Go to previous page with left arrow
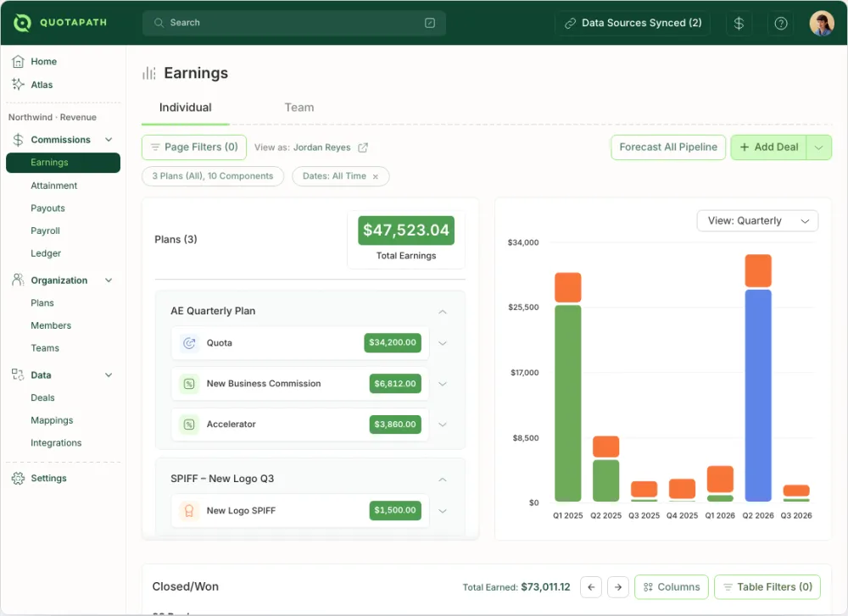The width and height of the screenshot is (848, 616). click(591, 587)
